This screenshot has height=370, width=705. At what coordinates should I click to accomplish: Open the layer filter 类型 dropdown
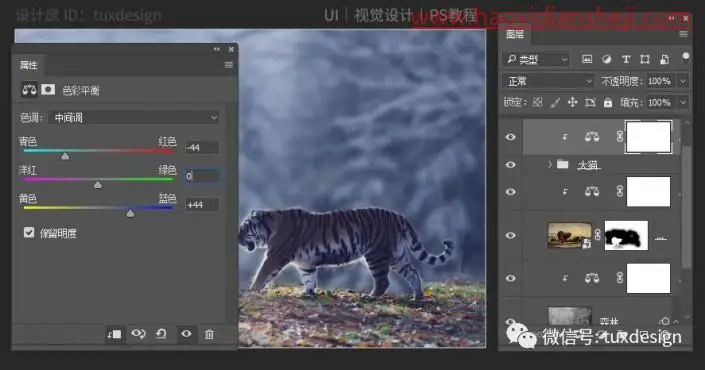[x=536, y=59]
